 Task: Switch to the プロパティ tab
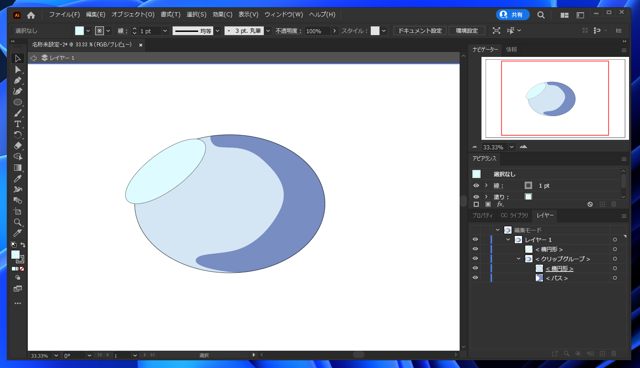(x=482, y=215)
